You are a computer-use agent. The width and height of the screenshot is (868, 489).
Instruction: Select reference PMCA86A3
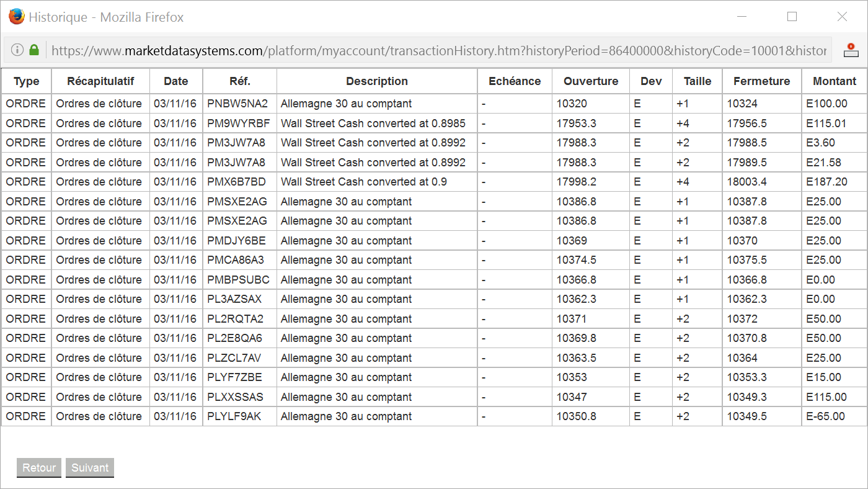click(x=236, y=260)
